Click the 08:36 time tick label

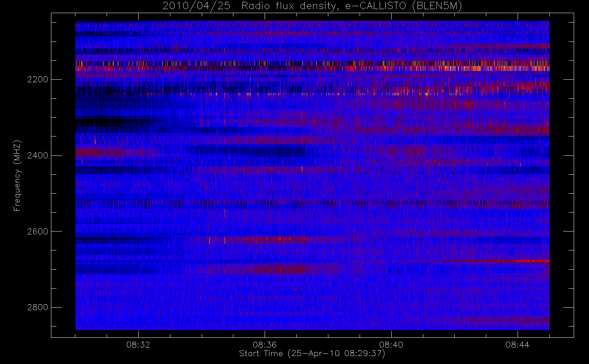[265, 344]
